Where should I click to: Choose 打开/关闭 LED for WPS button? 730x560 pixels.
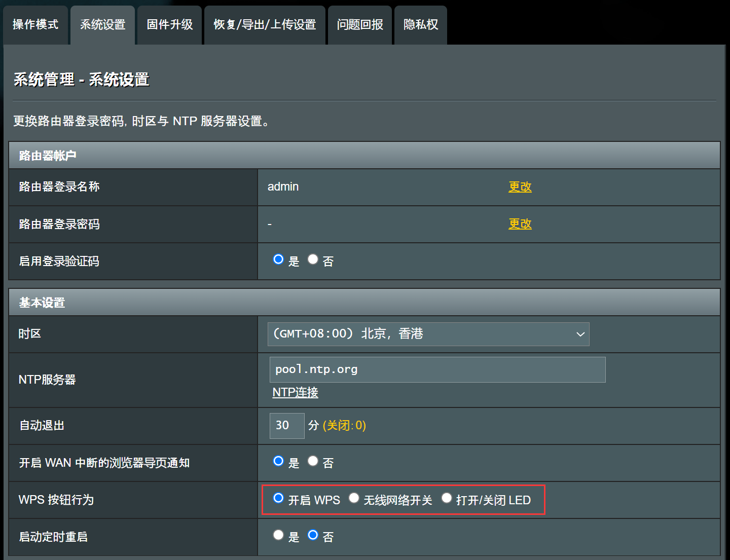point(447,498)
